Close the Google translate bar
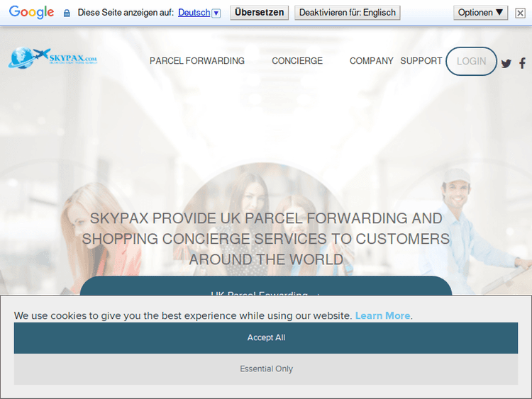 click(520, 13)
